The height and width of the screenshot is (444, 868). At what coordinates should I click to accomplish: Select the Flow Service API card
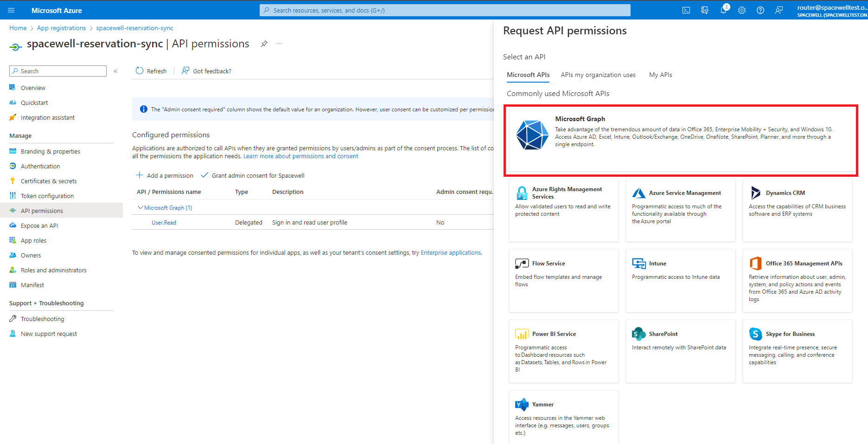point(563,281)
